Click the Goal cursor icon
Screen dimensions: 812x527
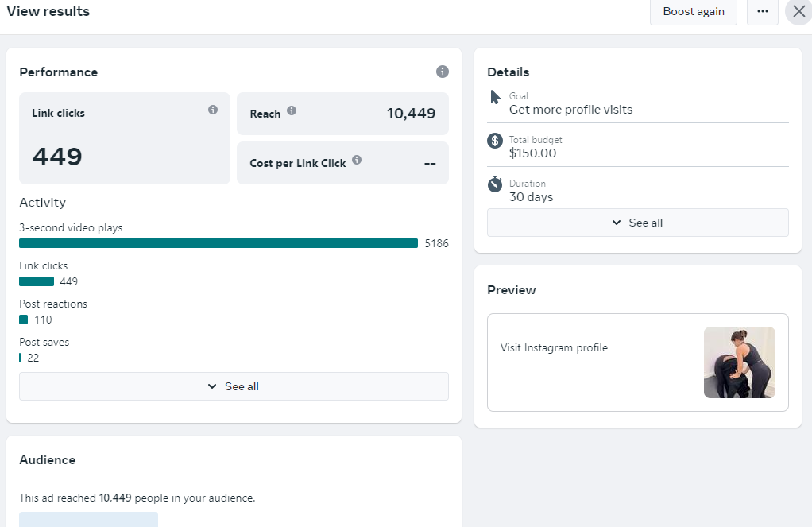pos(495,97)
